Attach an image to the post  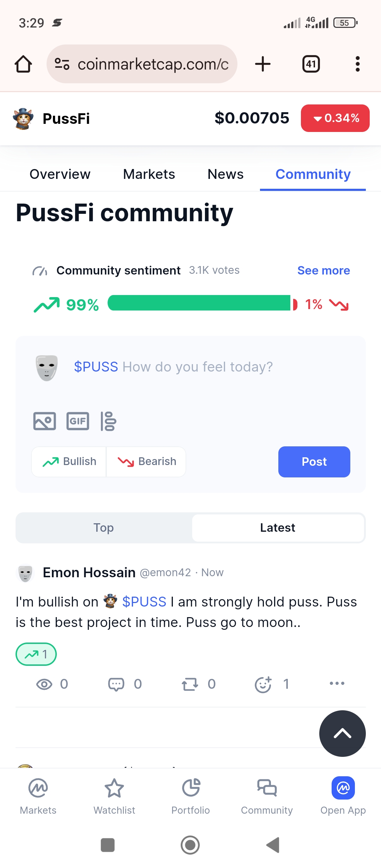click(44, 421)
